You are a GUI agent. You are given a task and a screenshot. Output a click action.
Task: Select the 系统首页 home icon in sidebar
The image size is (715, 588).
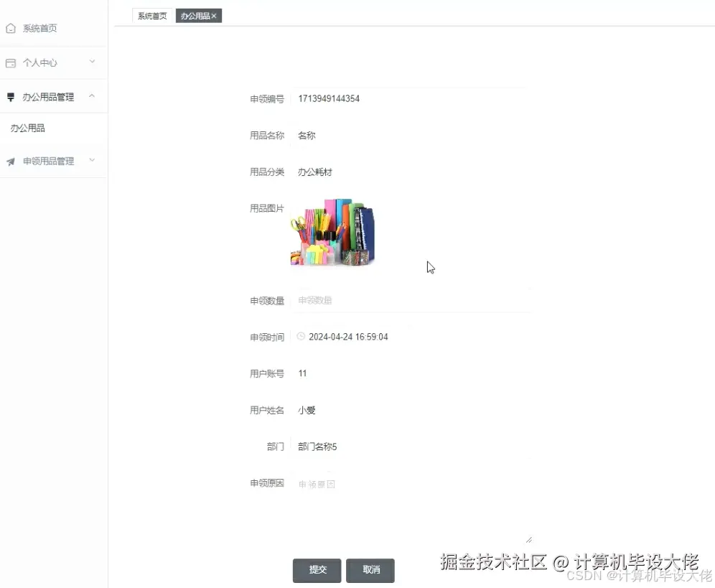tap(10, 28)
